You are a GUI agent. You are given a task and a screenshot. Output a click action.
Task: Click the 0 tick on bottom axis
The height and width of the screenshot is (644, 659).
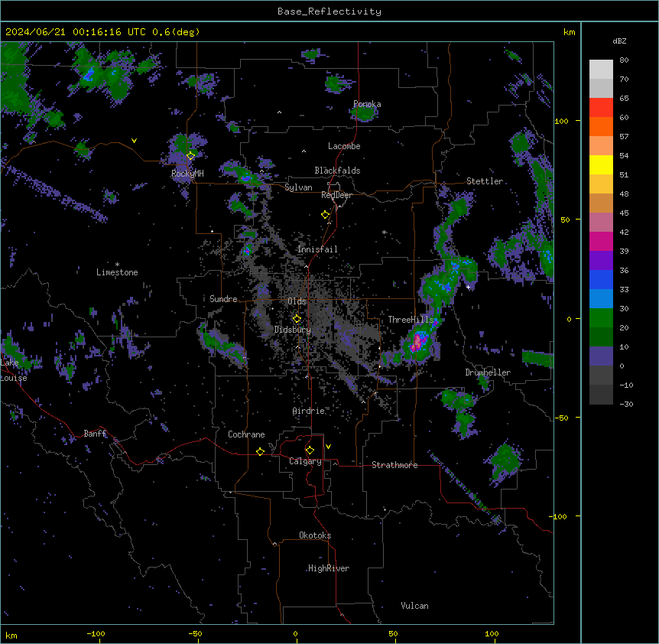click(295, 633)
